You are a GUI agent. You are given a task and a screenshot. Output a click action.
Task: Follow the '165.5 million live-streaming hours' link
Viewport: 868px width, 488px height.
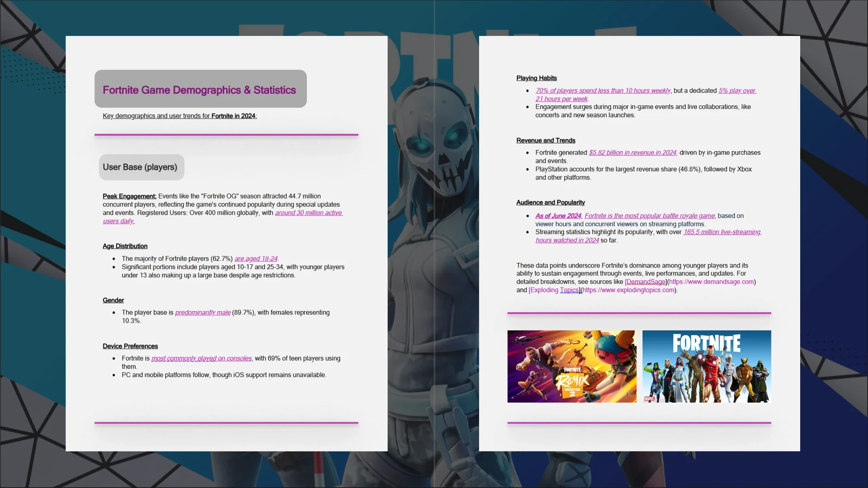pos(722,232)
